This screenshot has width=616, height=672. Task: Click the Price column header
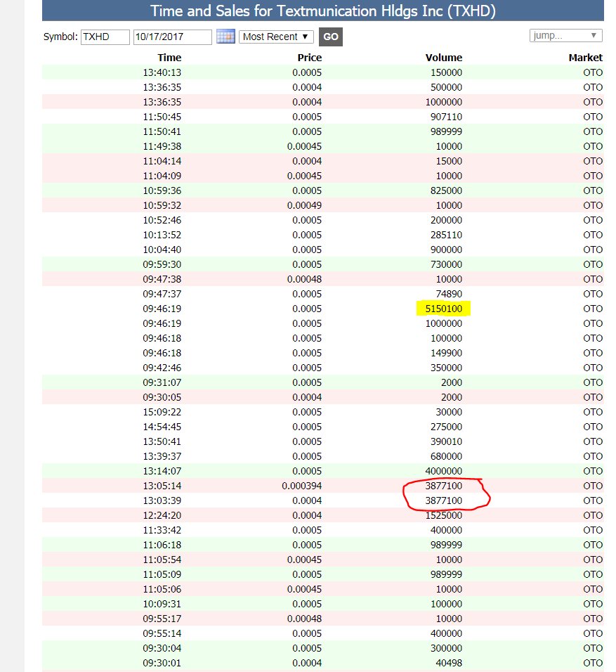[x=309, y=58]
